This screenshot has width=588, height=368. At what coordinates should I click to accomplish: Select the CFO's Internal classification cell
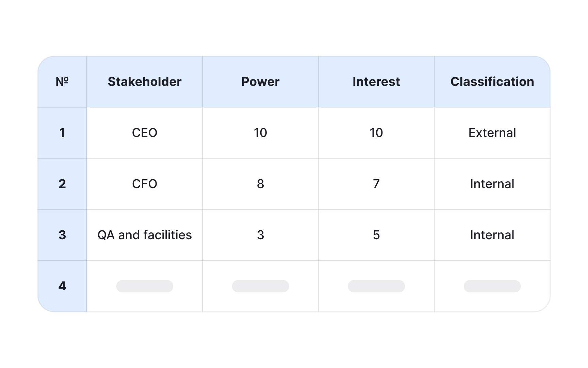coord(492,184)
